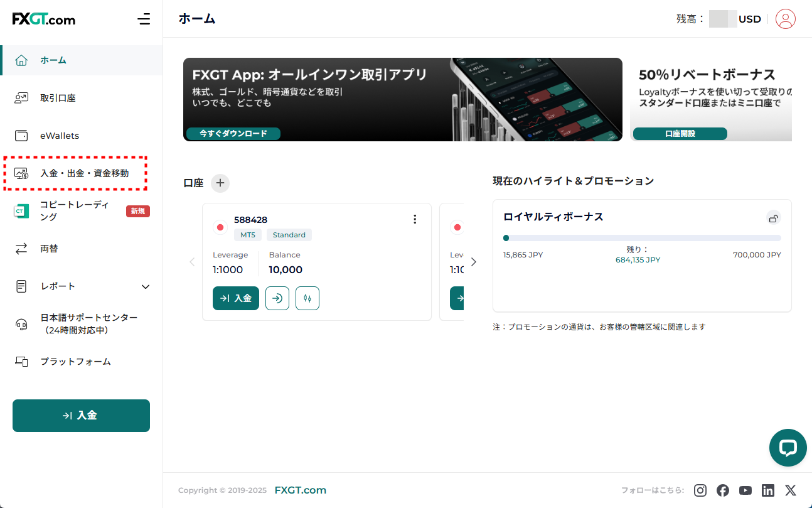Click the loyalty bonus progress bar
Image resolution: width=812 pixels, height=508 pixels.
pos(643,238)
